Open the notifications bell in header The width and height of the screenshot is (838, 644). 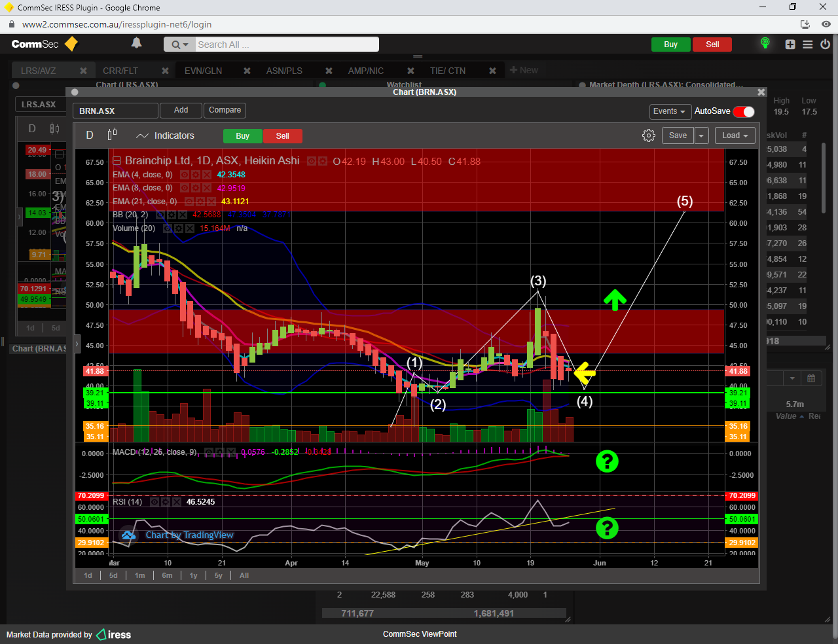tap(136, 43)
